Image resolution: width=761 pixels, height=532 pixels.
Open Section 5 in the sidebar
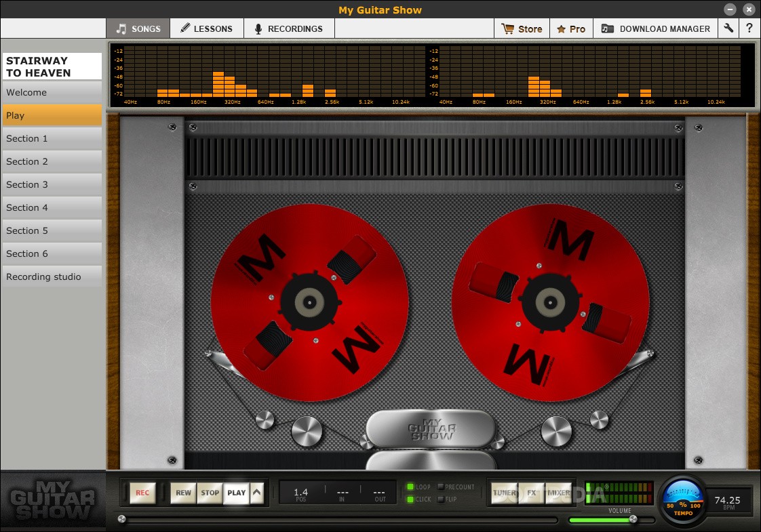tap(52, 230)
